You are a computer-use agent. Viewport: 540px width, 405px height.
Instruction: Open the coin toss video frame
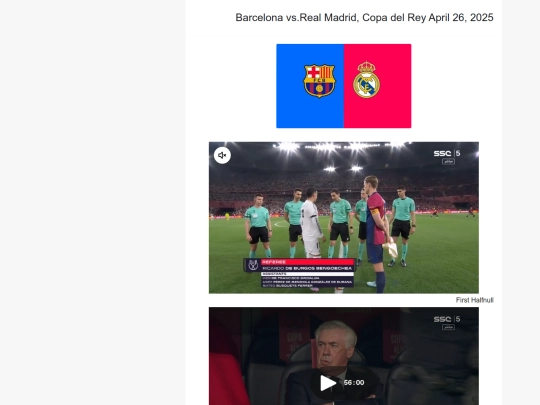344,218
